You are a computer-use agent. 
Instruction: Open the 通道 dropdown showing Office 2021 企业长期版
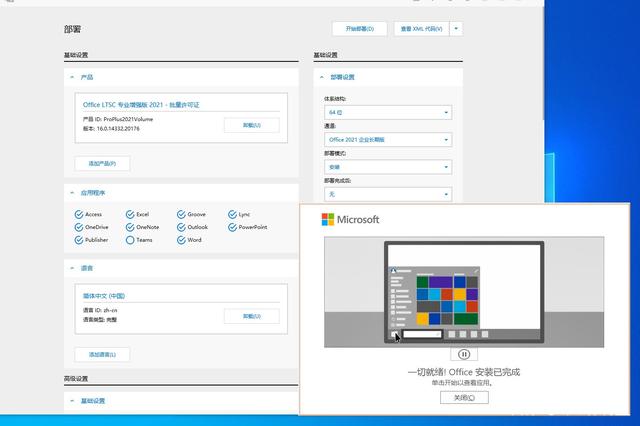pyautogui.click(x=388, y=140)
